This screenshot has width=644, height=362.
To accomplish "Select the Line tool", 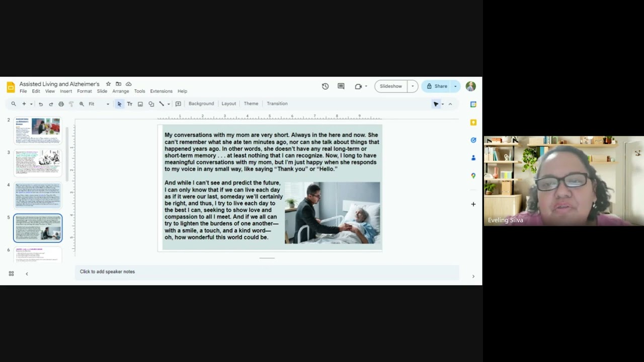I will (x=162, y=104).
